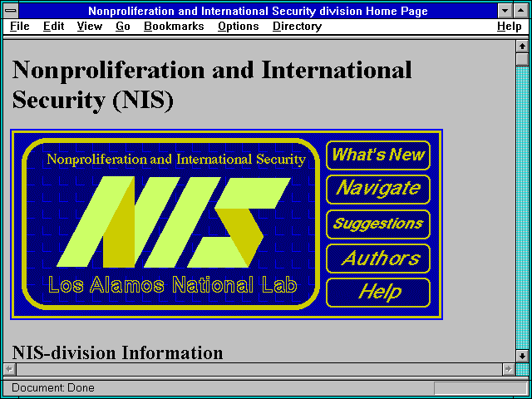Open the Go menu

click(123, 27)
